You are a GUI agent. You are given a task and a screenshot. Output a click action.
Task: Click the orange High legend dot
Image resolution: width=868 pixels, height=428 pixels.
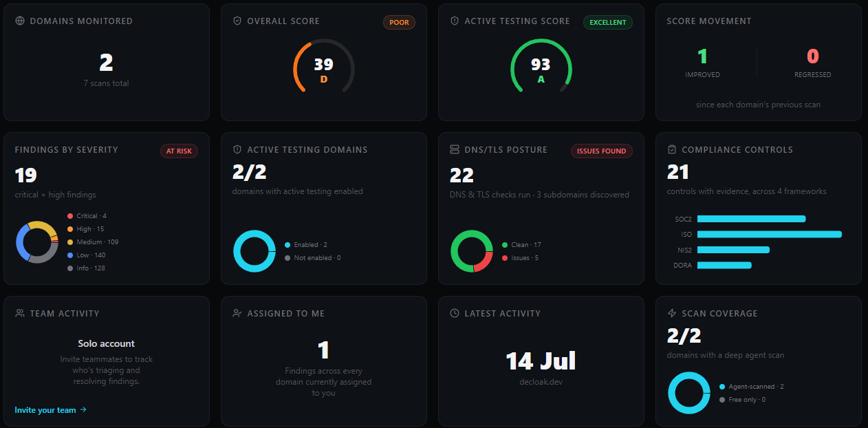(x=70, y=229)
